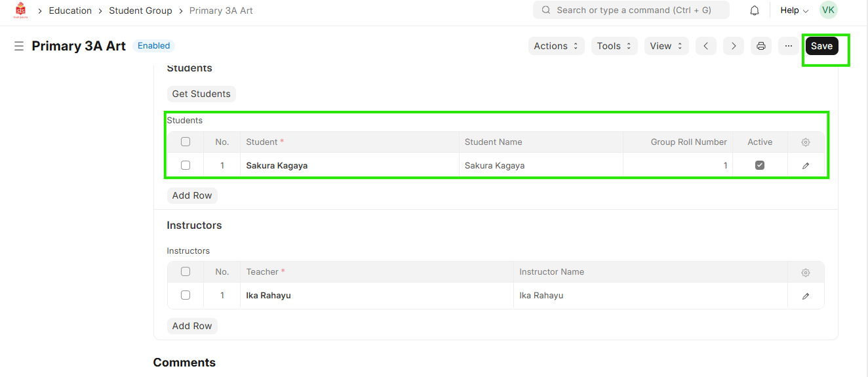The image size is (868, 377).
Task: Click the notification bell icon
Action: (755, 10)
